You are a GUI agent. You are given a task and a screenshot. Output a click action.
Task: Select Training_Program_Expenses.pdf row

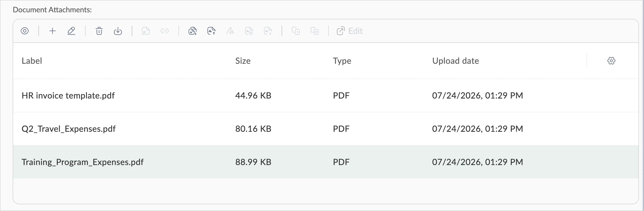[326, 162]
